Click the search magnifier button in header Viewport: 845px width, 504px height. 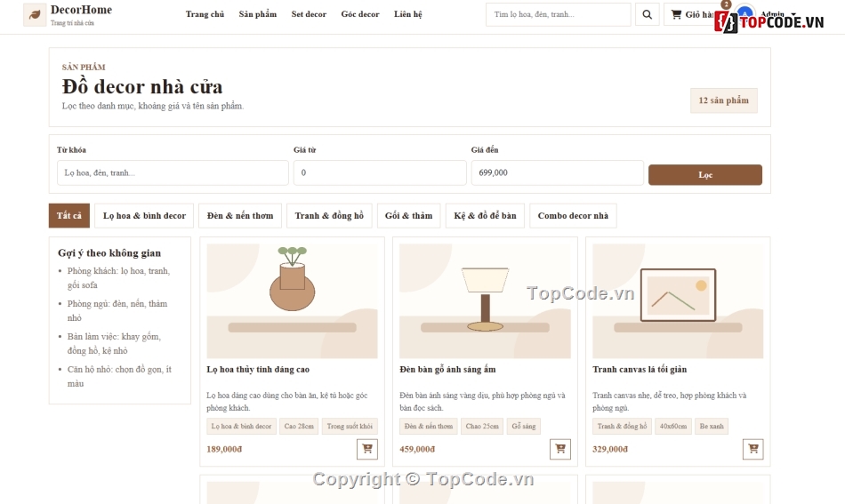click(647, 14)
